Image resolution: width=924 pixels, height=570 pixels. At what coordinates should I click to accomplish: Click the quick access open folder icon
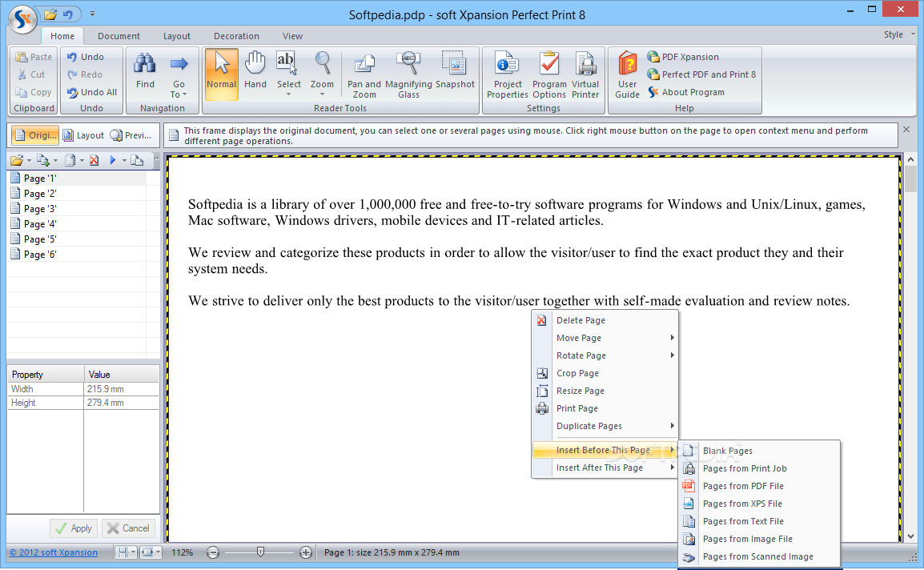[50, 14]
